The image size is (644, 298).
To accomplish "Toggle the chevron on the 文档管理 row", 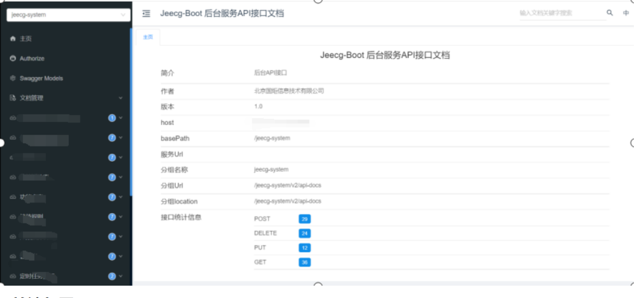I will point(121,98).
